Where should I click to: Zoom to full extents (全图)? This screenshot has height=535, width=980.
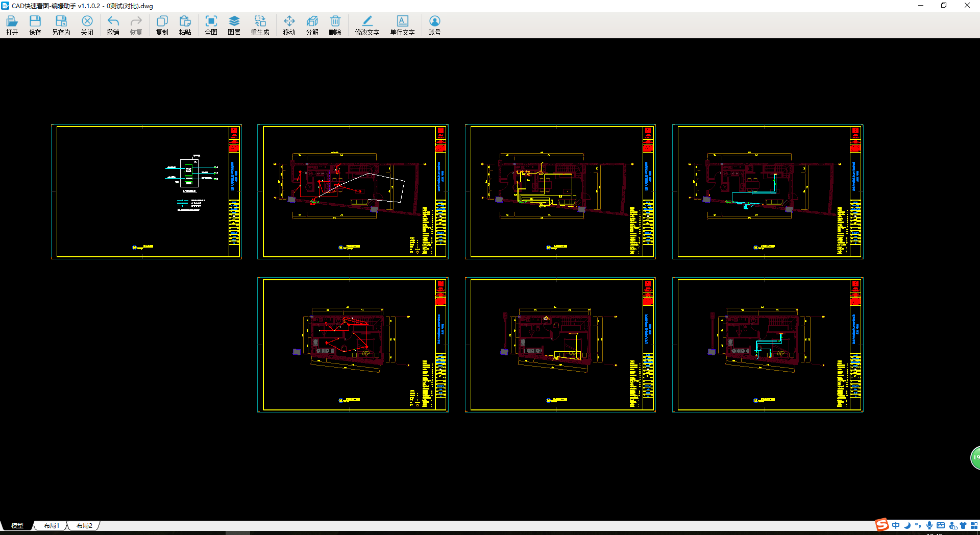coord(211,25)
